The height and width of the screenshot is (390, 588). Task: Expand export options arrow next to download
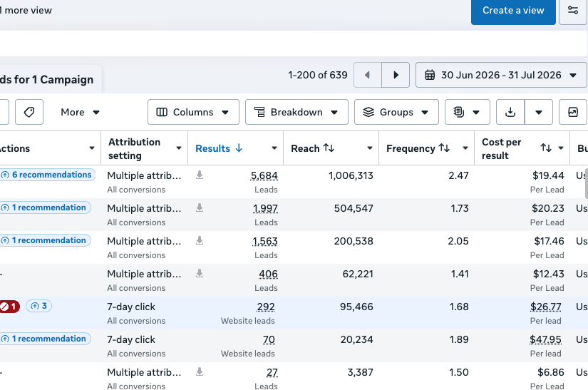539,112
